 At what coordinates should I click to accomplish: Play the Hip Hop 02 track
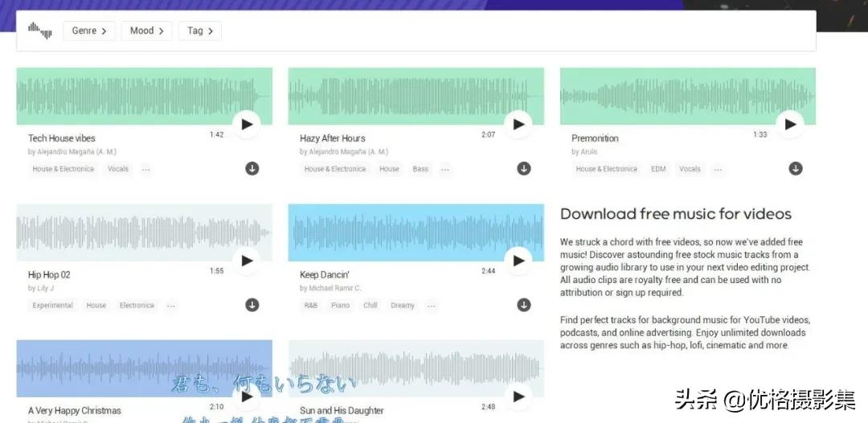click(x=247, y=261)
